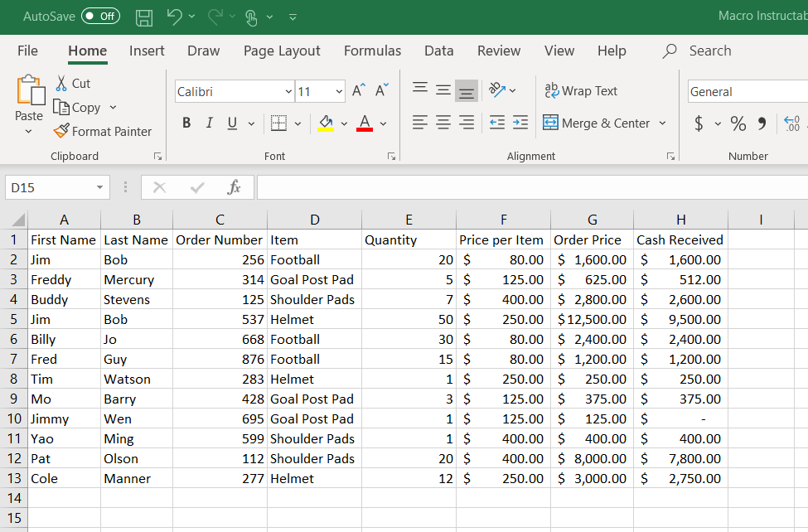
Task: Expand the Fill Color dropdown arrow
Action: [x=342, y=123]
